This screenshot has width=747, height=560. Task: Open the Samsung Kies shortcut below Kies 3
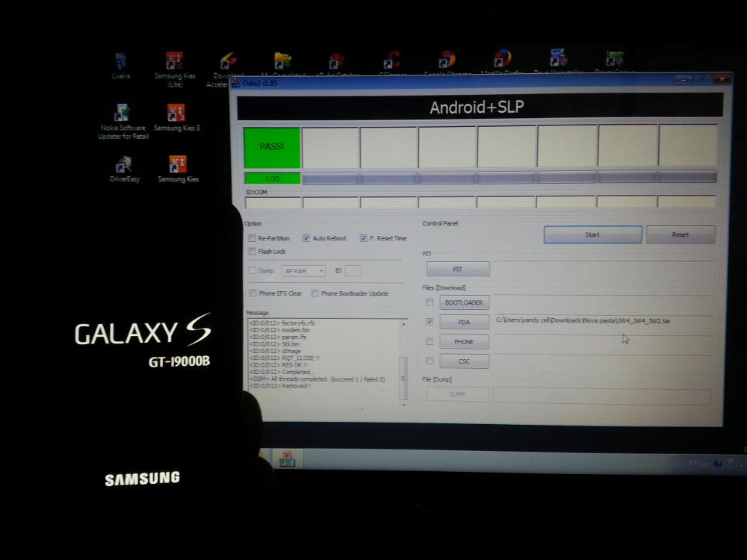[x=178, y=169]
